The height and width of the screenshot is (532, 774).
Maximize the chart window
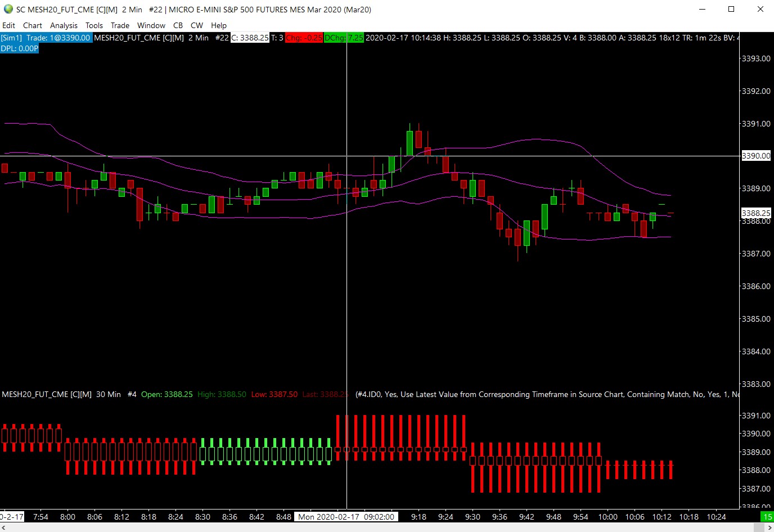(731, 9)
